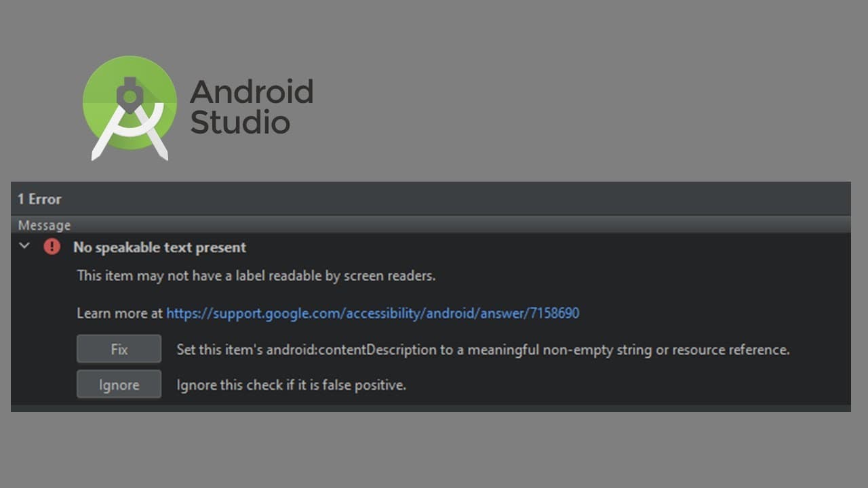
Task: Click 'Ignore this check if it is false positive' text
Action: (292, 385)
